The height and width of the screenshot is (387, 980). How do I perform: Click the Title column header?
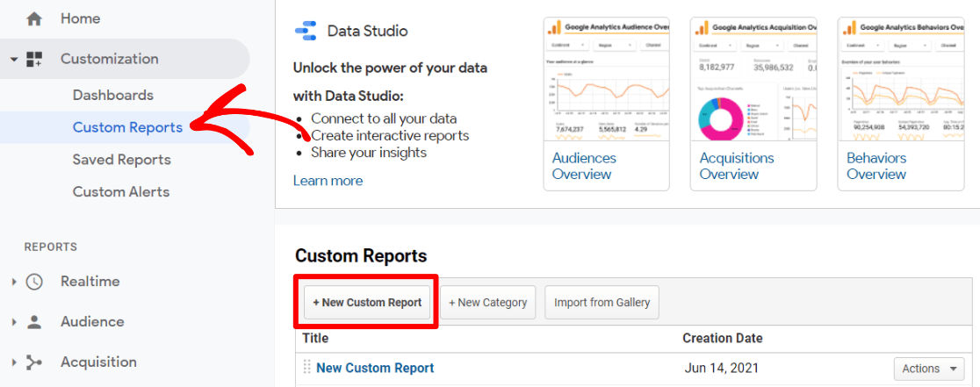click(x=315, y=339)
